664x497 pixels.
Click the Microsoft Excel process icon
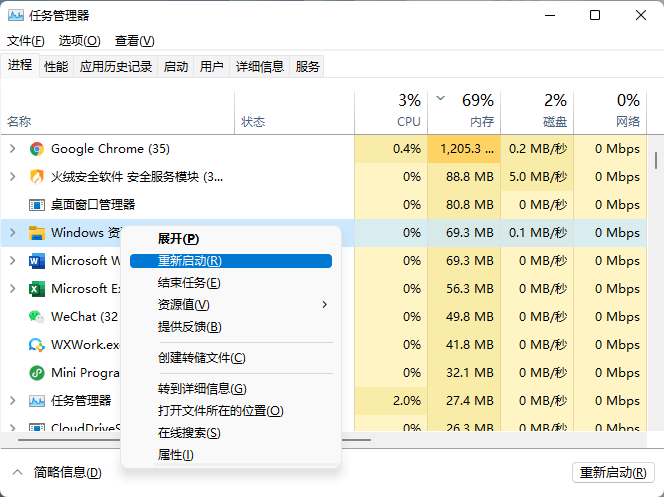point(37,289)
